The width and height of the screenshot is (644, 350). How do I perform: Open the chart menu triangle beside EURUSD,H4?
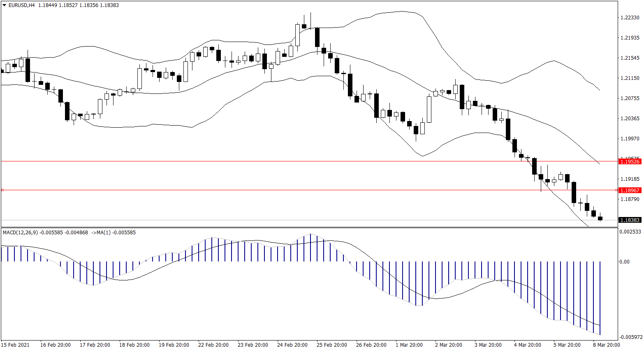[5, 5]
